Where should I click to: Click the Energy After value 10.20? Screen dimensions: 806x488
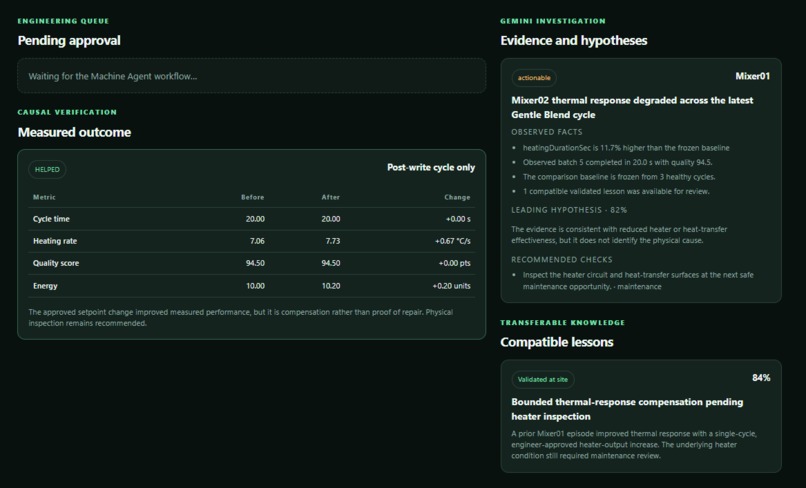click(x=331, y=286)
